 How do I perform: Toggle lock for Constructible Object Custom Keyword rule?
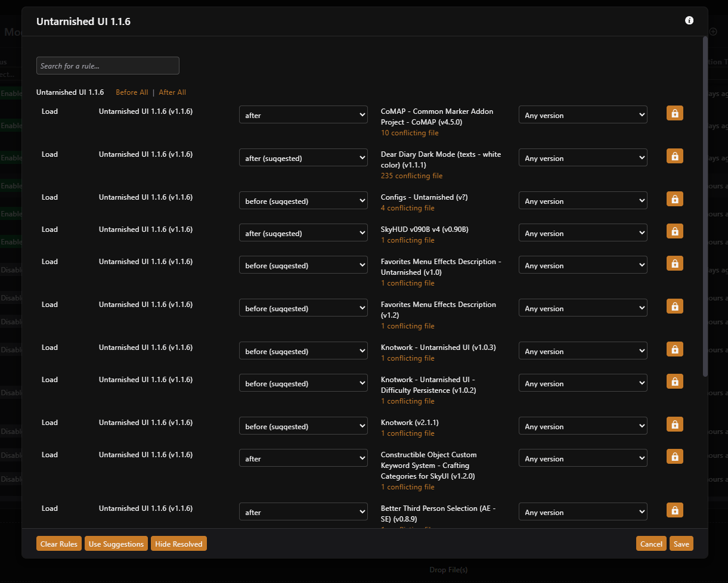click(x=675, y=457)
